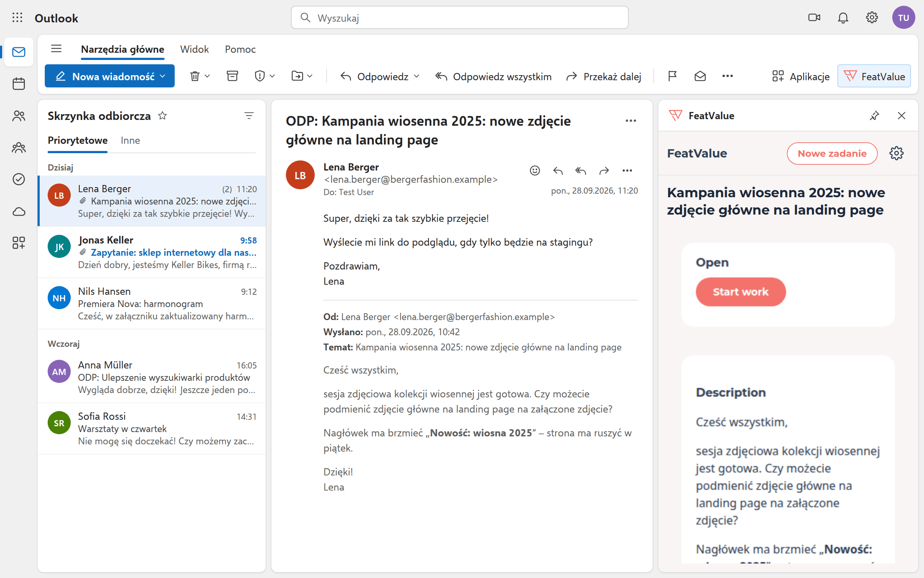The height and width of the screenshot is (578, 924).
Task: Expand Nowa wiadomość dropdown arrow
Action: [163, 76]
